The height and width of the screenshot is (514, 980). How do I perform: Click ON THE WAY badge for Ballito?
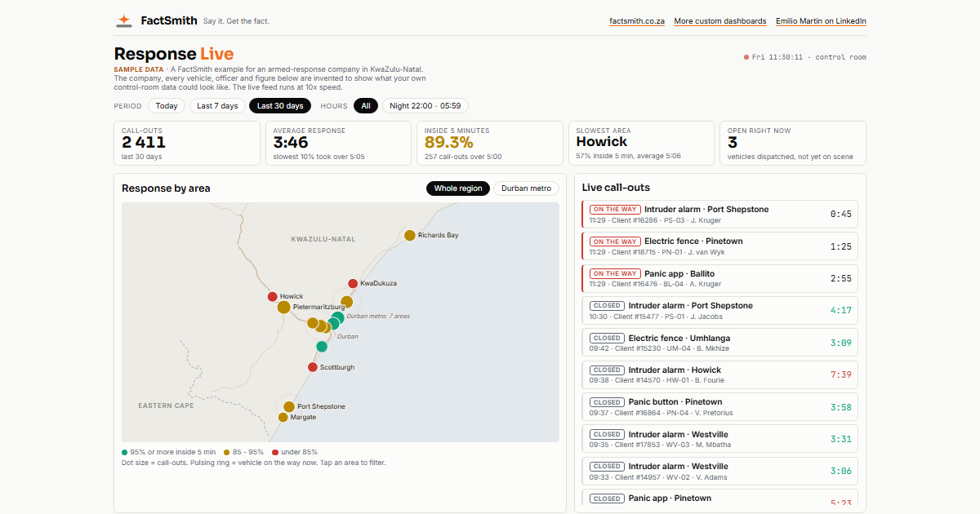click(x=615, y=273)
